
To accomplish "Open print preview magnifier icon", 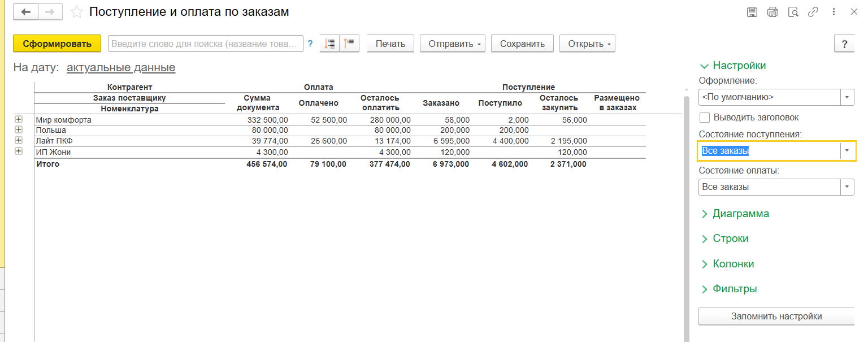I will pos(793,12).
